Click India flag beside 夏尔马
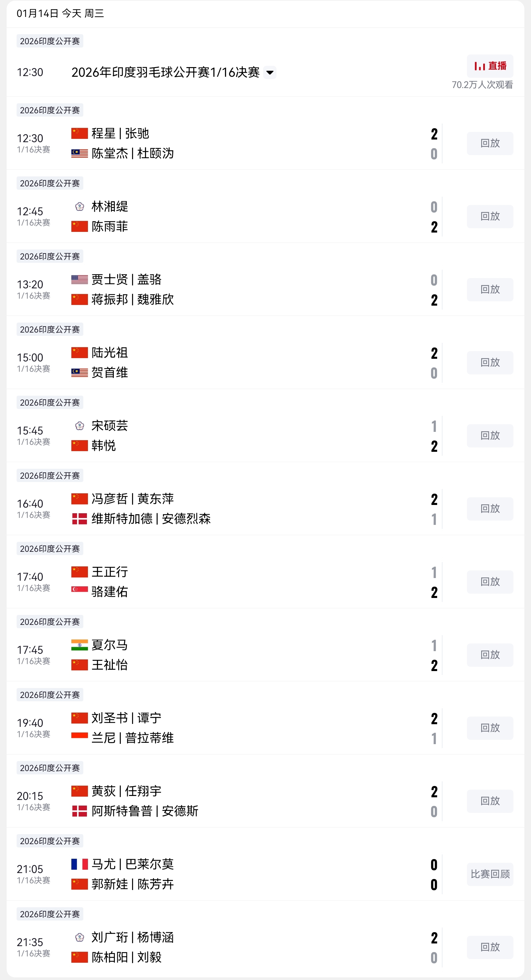 pos(79,645)
